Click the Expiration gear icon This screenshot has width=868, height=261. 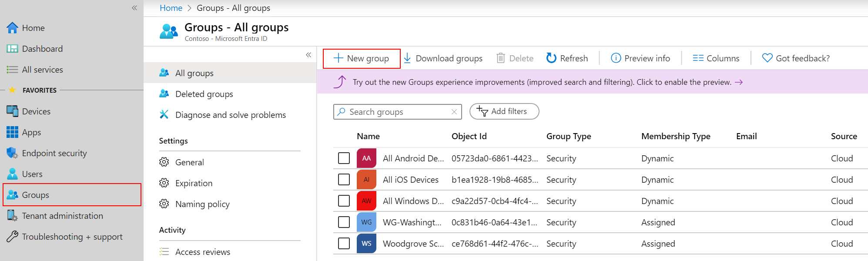[x=164, y=183]
